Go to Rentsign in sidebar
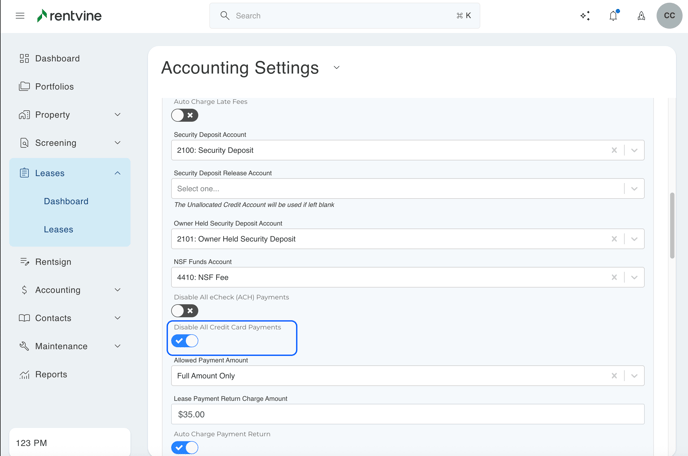The image size is (688, 456). (53, 262)
